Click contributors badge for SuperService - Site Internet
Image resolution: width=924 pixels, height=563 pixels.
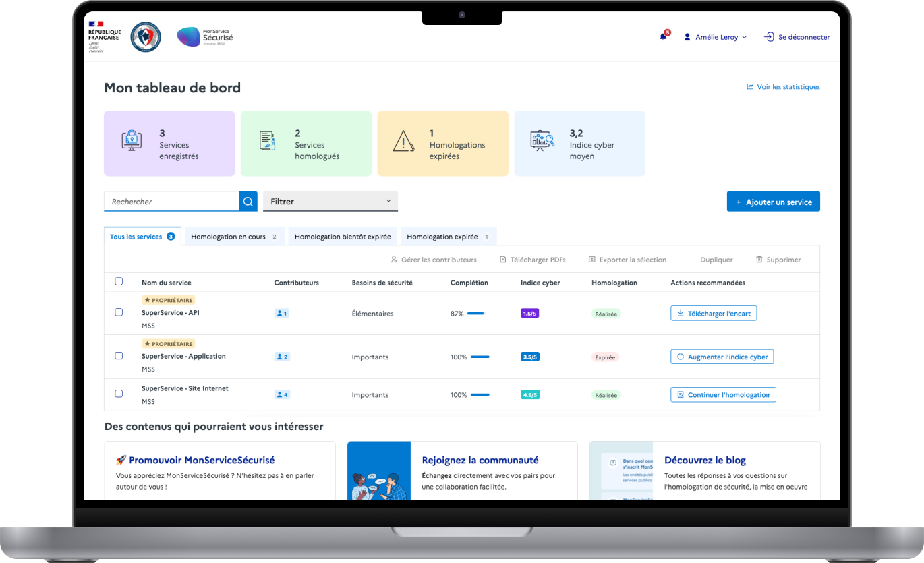pos(282,395)
